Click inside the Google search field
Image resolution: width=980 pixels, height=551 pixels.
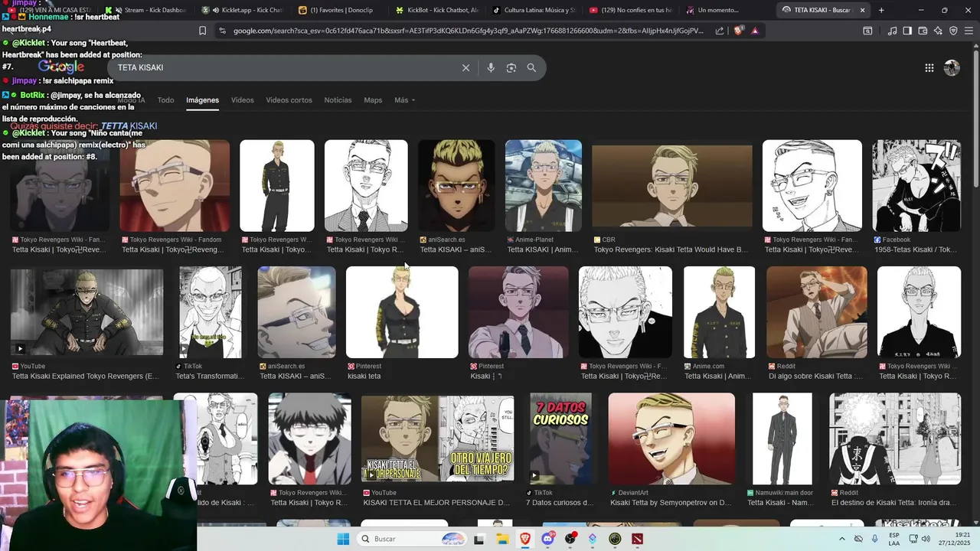click(283, 67)
